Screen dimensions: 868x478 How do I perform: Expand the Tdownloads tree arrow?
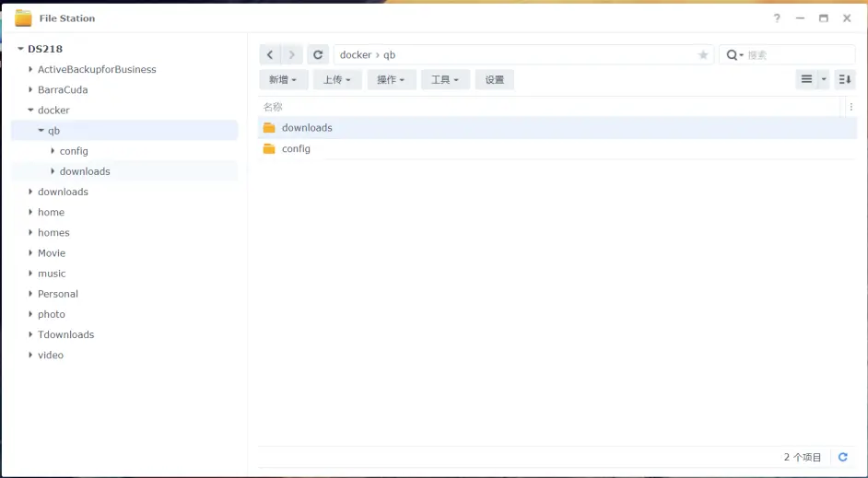coord(30,334)
